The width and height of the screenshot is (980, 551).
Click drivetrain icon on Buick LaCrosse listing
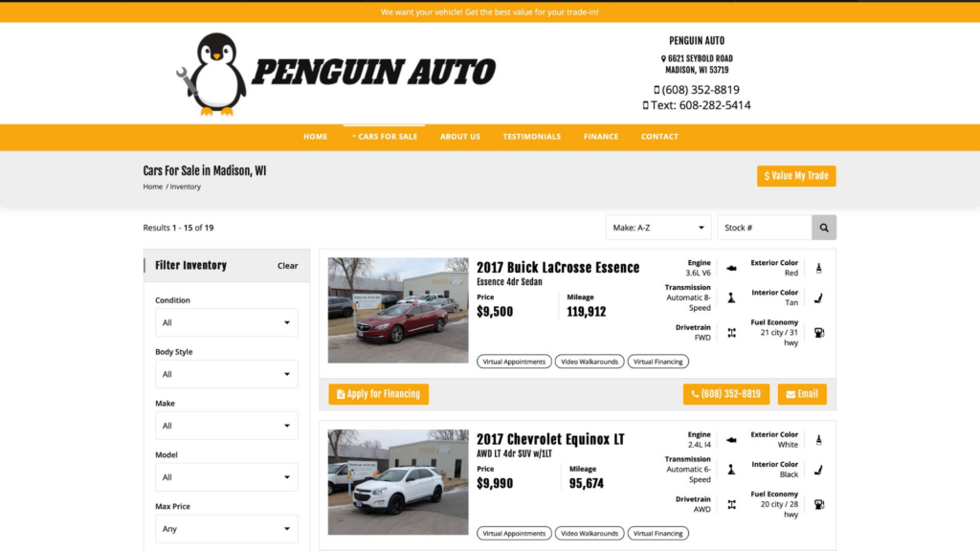pos(731,333)
